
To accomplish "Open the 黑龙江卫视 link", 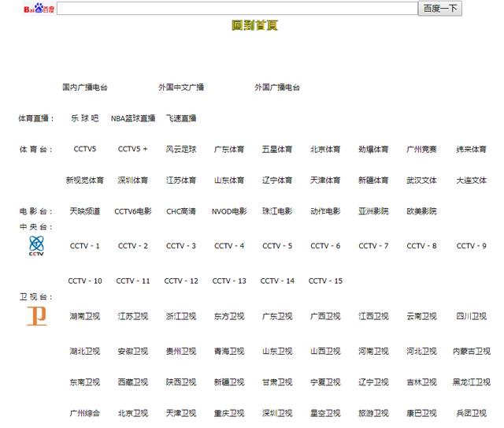I will [x=472, y=382].
